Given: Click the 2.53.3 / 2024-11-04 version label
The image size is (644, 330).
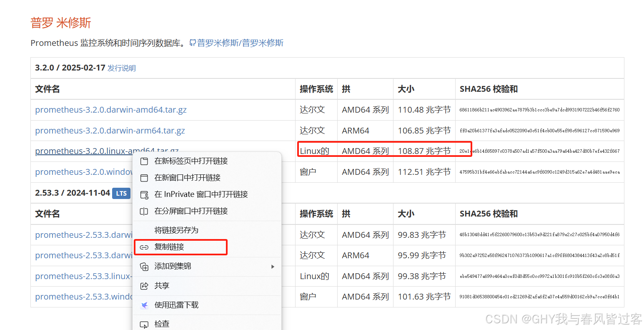Looking at the screenshot, I should (73, 193).
